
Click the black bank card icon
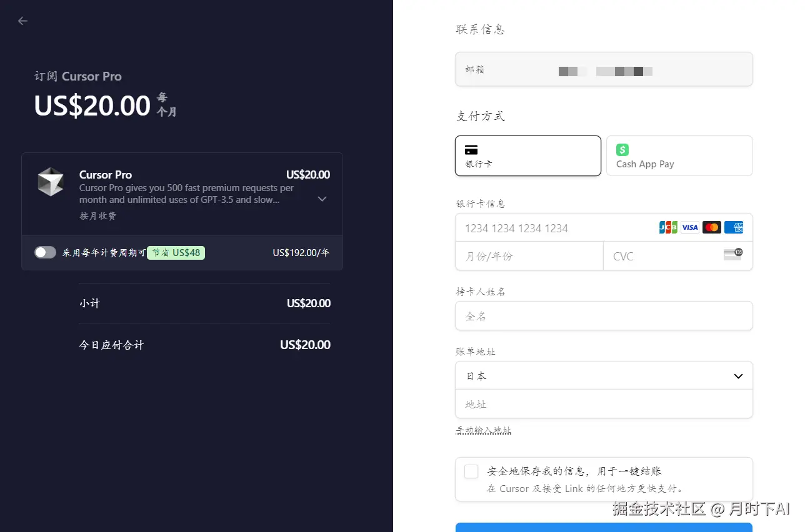471,150
